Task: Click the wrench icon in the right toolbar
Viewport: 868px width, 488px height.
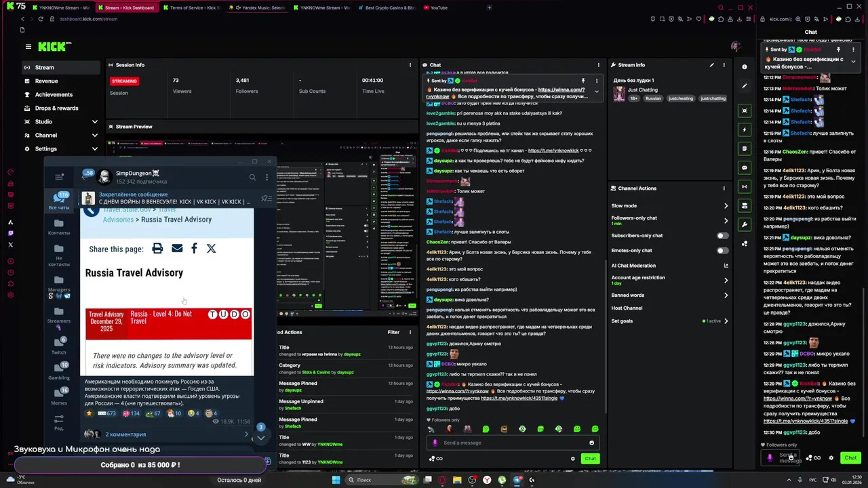Action: tap(745, 224)
